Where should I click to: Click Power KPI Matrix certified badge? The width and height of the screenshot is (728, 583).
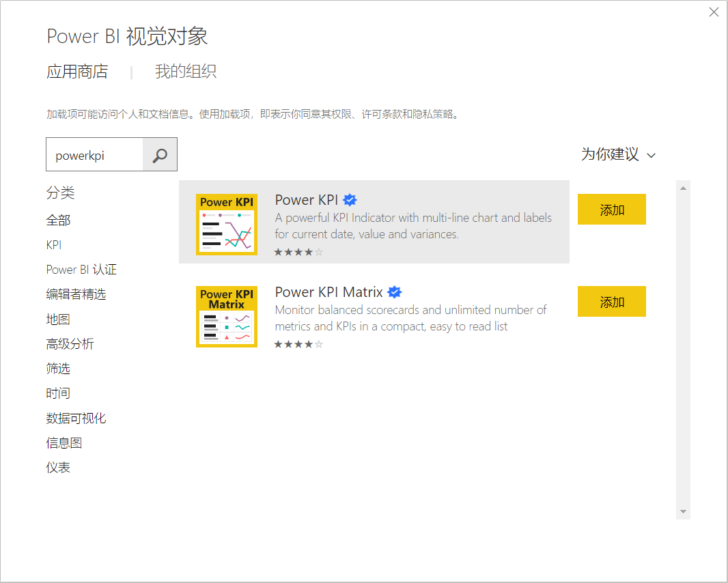pos(395,292)
